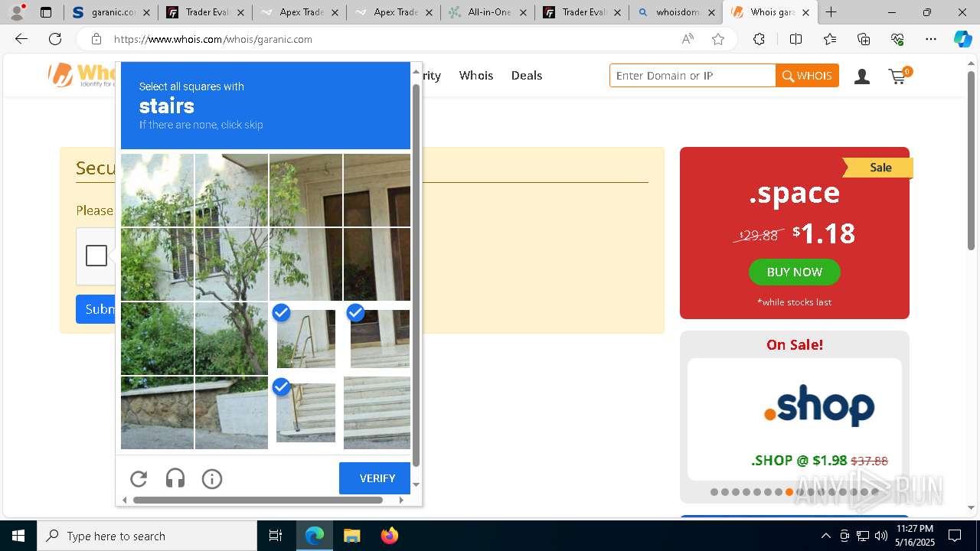This screenshot has width=980, height=551.
Task: Open Firefox from the taskbar
Action: pyautogui.click(x=389, y=536)
